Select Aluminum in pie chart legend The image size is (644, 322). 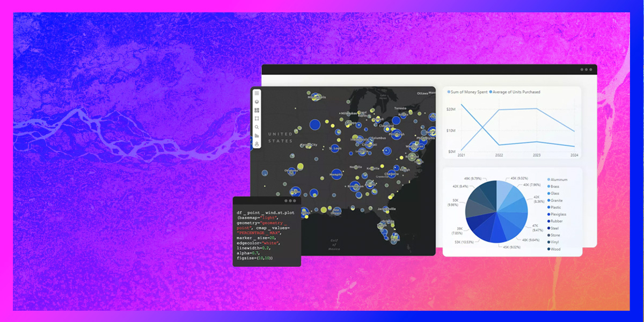pos(558,180)
